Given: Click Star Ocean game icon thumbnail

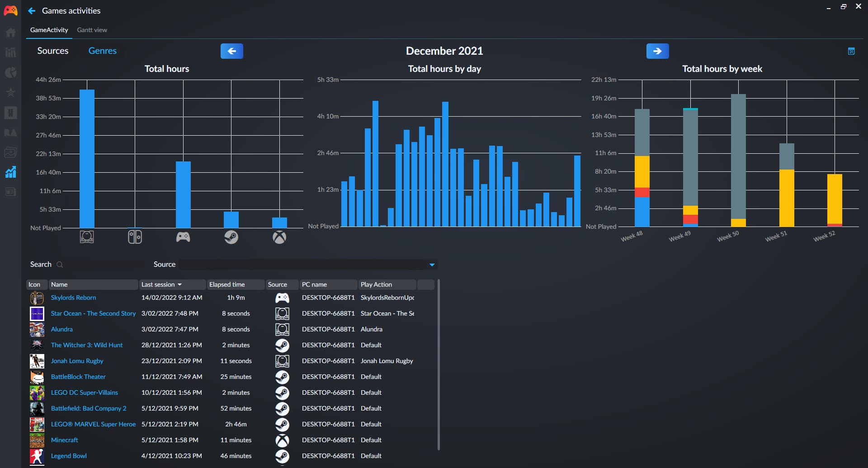Looking at the screenshot, I should pyautogui.click(x=37, y=314).
